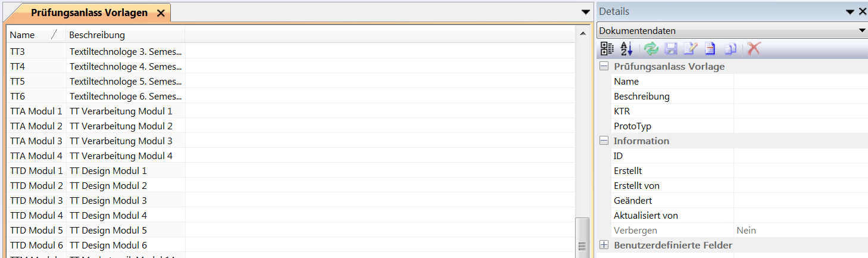Open the tab list dropdown arrow
868x258 pixels.
[x=585, y=13]
